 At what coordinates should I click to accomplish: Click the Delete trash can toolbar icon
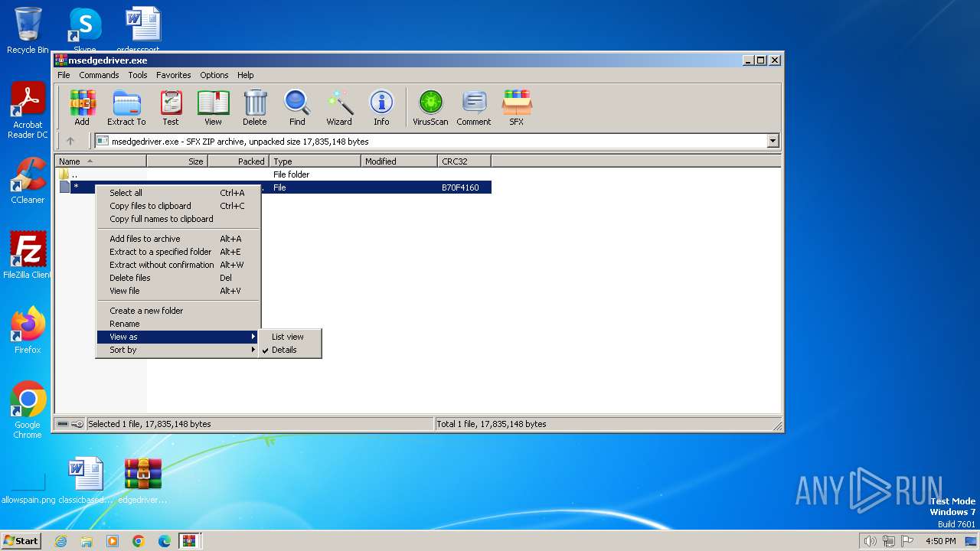[255, 108]
